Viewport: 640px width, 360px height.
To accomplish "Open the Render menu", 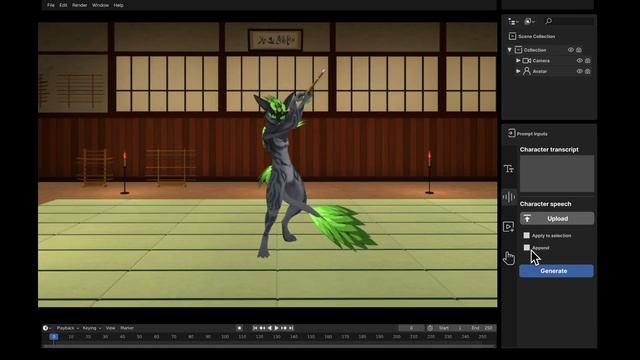I will click(80, 5).
